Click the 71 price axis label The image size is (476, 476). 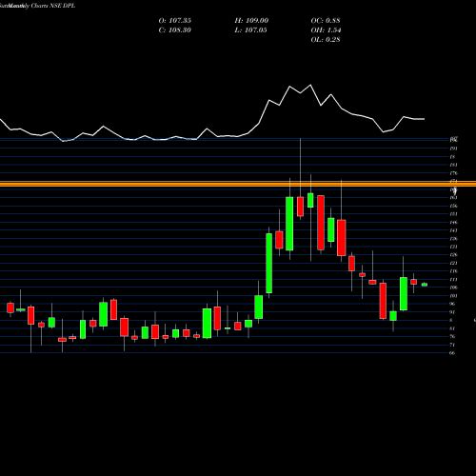click(x=452, y=345)
